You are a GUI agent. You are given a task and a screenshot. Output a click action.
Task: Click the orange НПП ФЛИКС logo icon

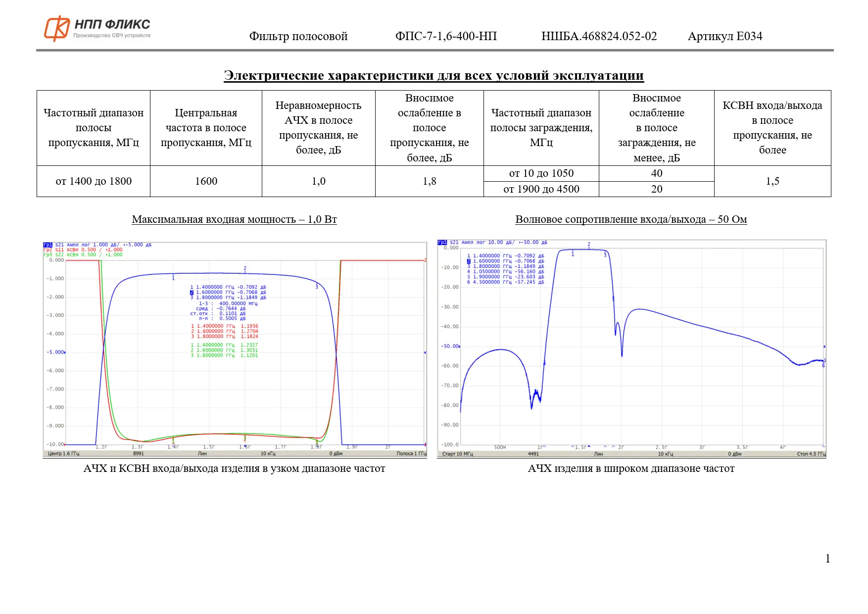tap(57, 28)
